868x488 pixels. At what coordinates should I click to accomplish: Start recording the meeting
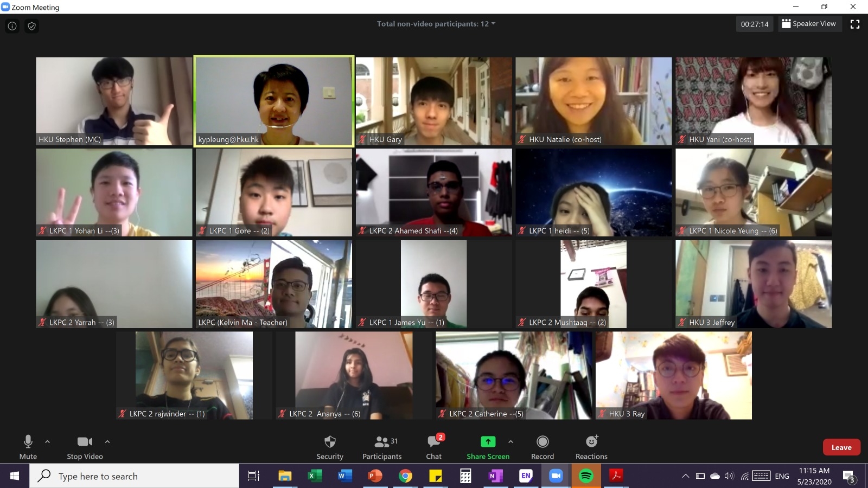point(542,447)
